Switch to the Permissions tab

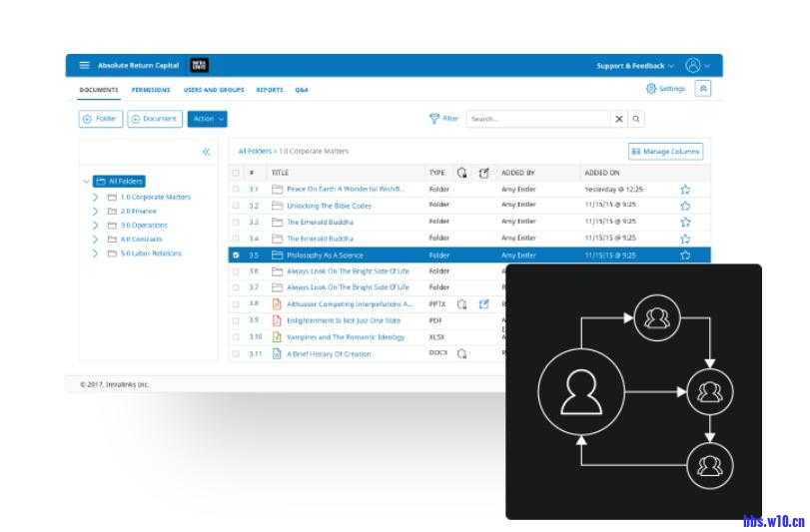click(151, 90)
